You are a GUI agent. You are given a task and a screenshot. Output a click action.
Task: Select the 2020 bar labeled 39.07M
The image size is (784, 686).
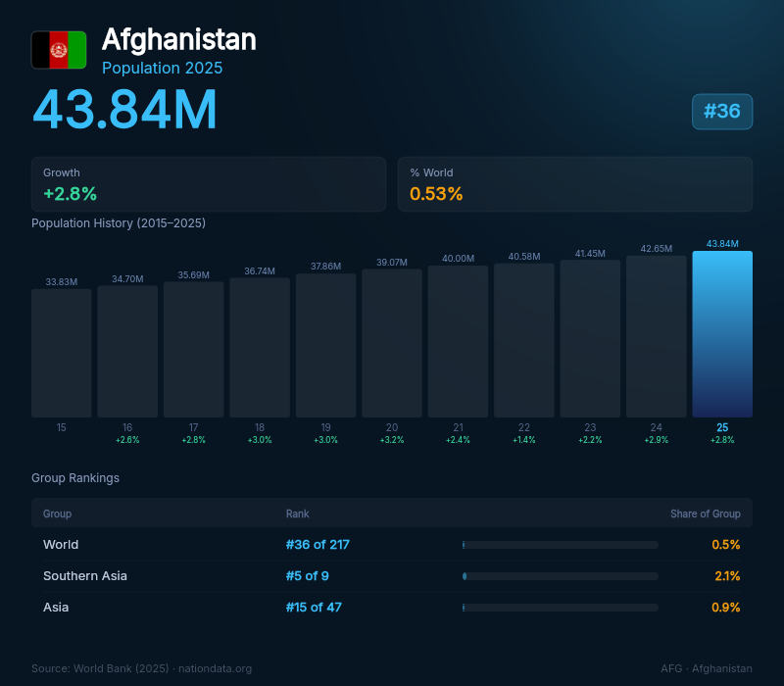(x=392, y=343)
